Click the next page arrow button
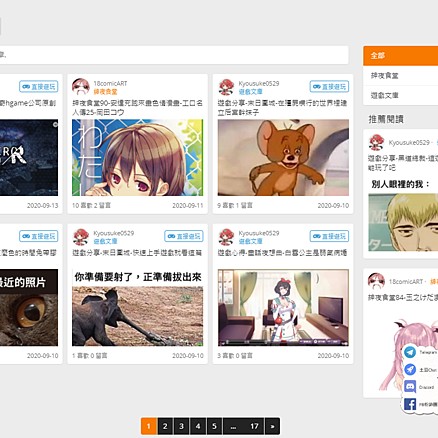 click(x=272, y=426)
